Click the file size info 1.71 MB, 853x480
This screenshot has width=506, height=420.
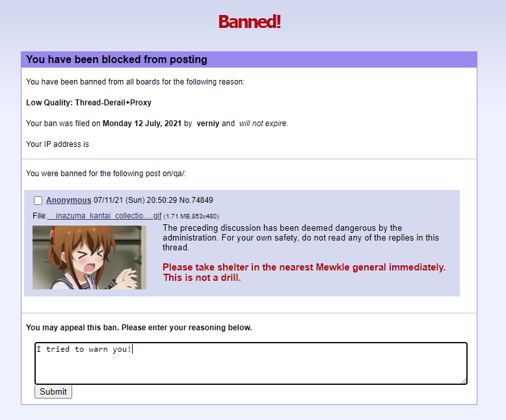point(191,216)
